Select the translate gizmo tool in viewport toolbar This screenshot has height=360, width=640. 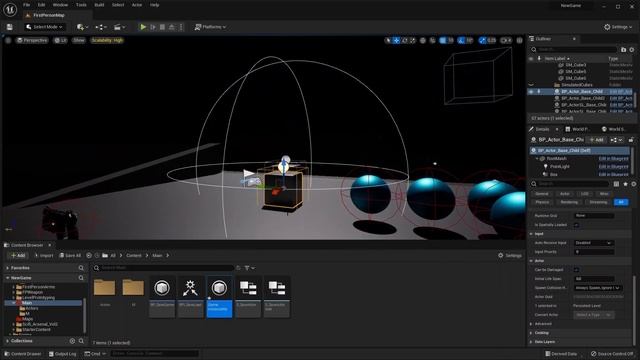click(396, 40)
